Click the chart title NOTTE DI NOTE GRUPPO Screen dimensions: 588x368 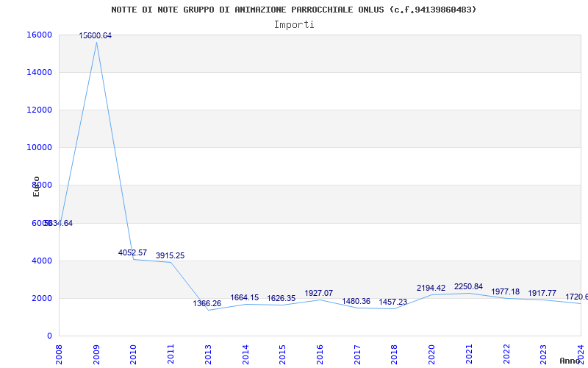click(293, 10)
